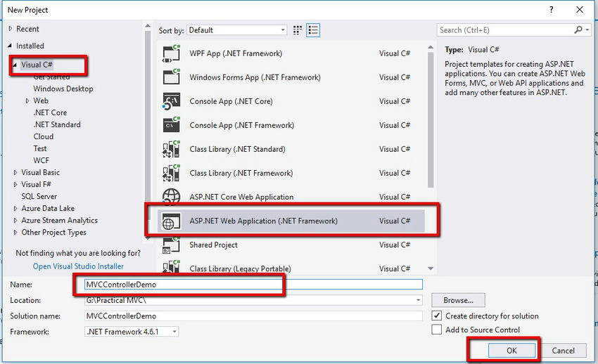Image resolution: width=598 pixels, height=364 pixels.
Task: Click the search magnifier icon
Action: pos(578,30)
